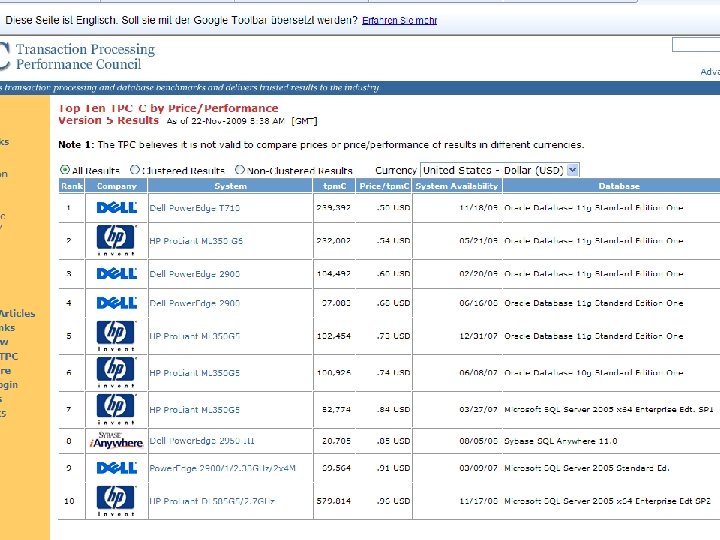This screenshot has height=540, width=720.
Task: Click the System Availability column header
Action: click(457, 186)
